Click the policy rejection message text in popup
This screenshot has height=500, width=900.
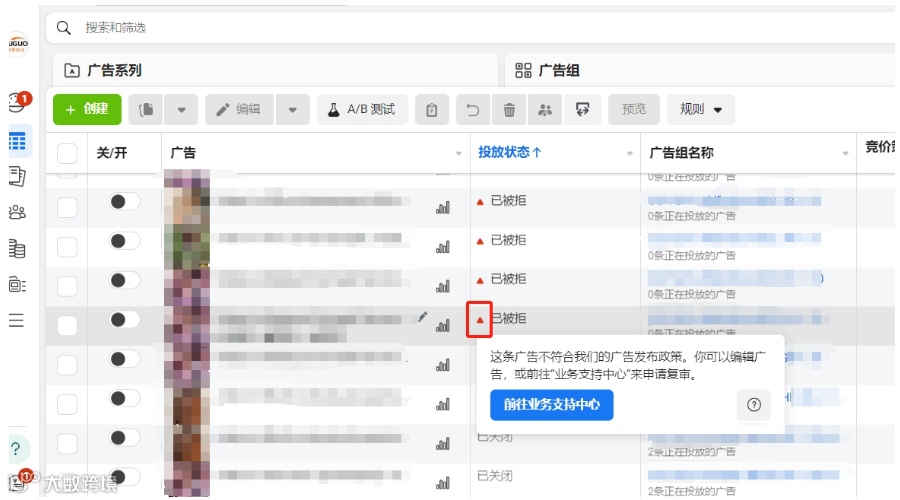(627, 366)
